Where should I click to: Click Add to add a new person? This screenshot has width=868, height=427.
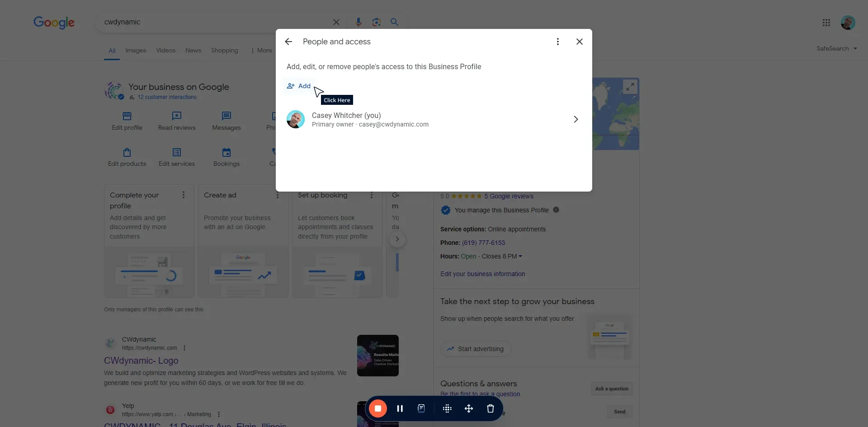[x=299, y=86]
